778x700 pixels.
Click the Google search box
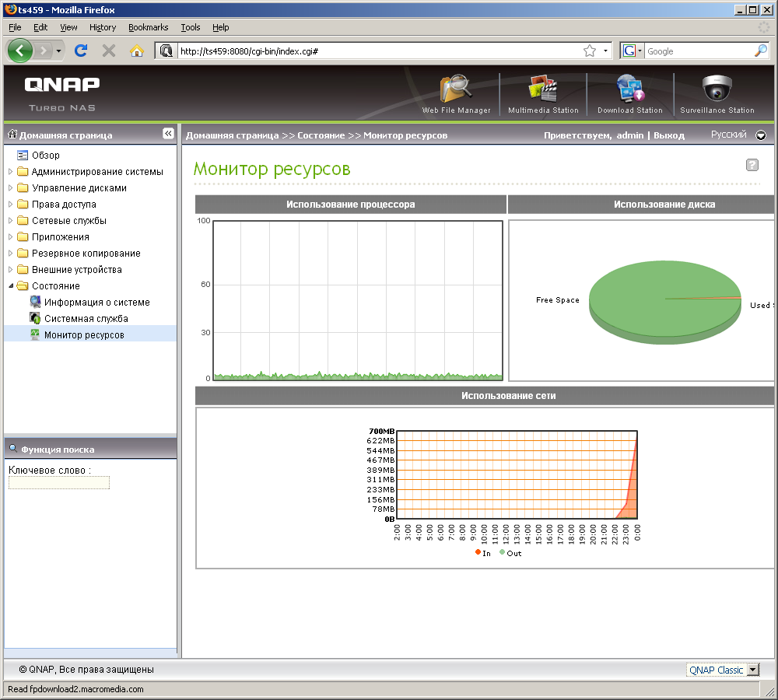(699, 51)
